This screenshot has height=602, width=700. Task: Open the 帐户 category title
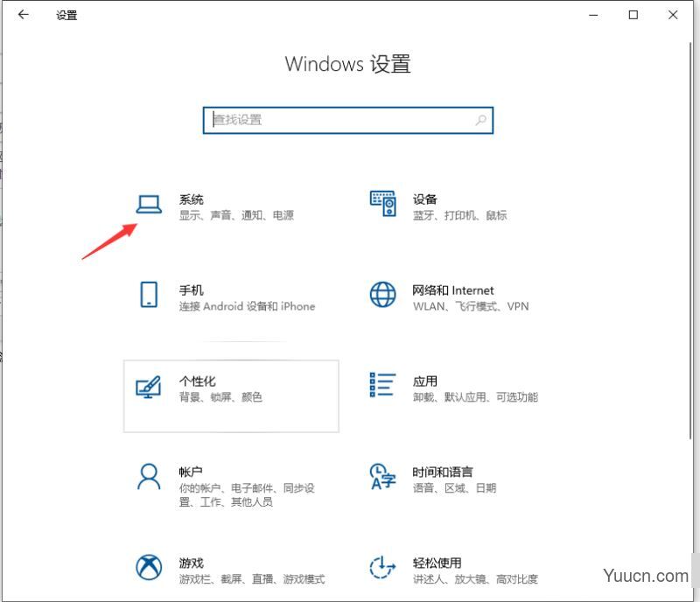pyautogui.click(x=191, y=472)
